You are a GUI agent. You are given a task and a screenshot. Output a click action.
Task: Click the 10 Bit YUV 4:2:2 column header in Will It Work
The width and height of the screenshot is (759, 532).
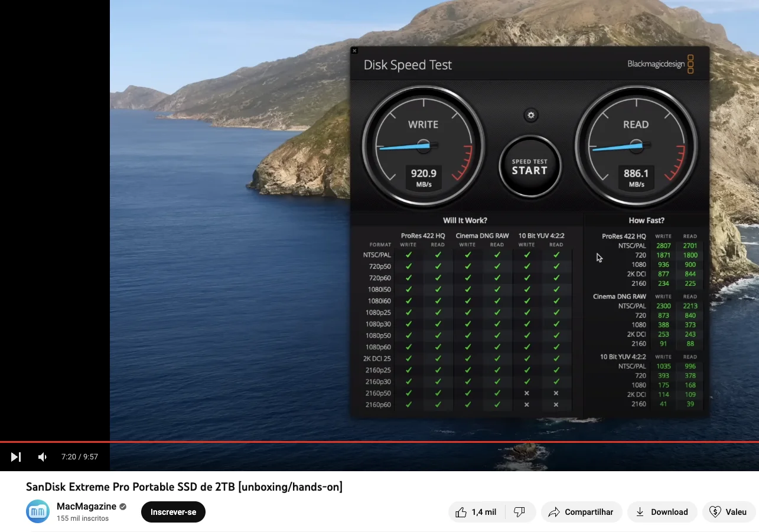tap(541, 236)
